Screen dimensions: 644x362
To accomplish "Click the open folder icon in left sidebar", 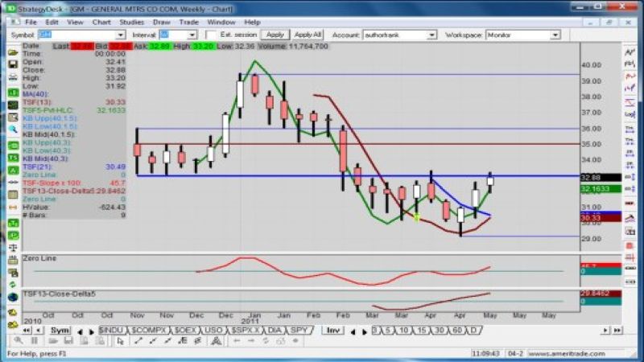I will (x=13, y=52).
